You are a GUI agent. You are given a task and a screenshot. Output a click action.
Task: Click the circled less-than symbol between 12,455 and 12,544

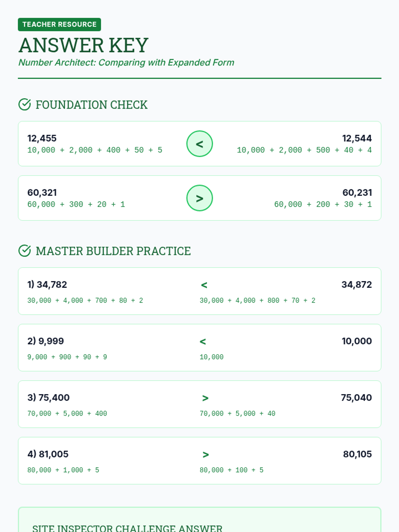199,144
